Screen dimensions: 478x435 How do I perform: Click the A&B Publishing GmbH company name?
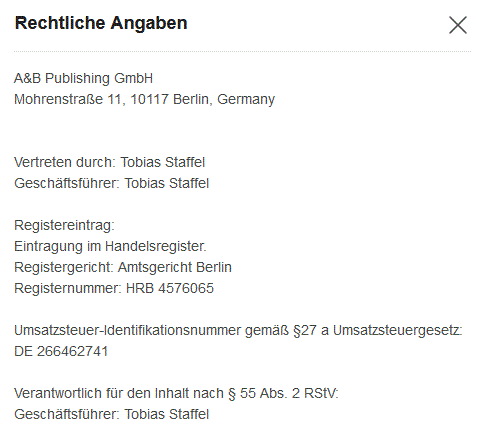(83, 79)
